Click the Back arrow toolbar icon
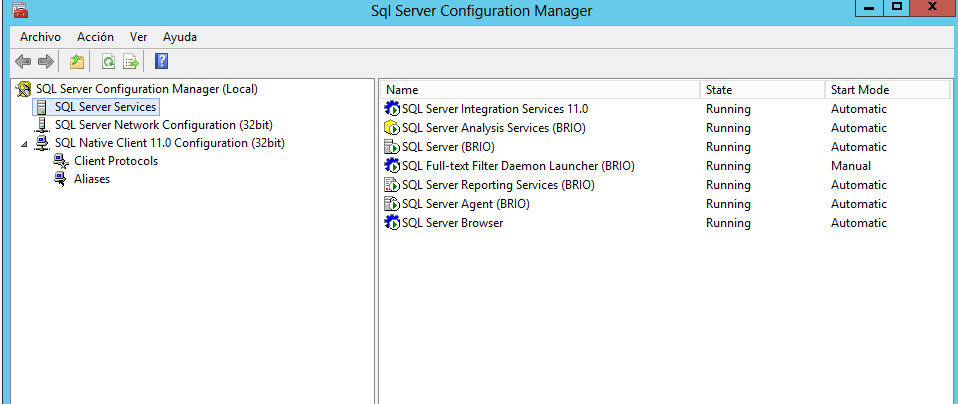The height and width of the screenshot is (404, 958). (x=23, y=62)
